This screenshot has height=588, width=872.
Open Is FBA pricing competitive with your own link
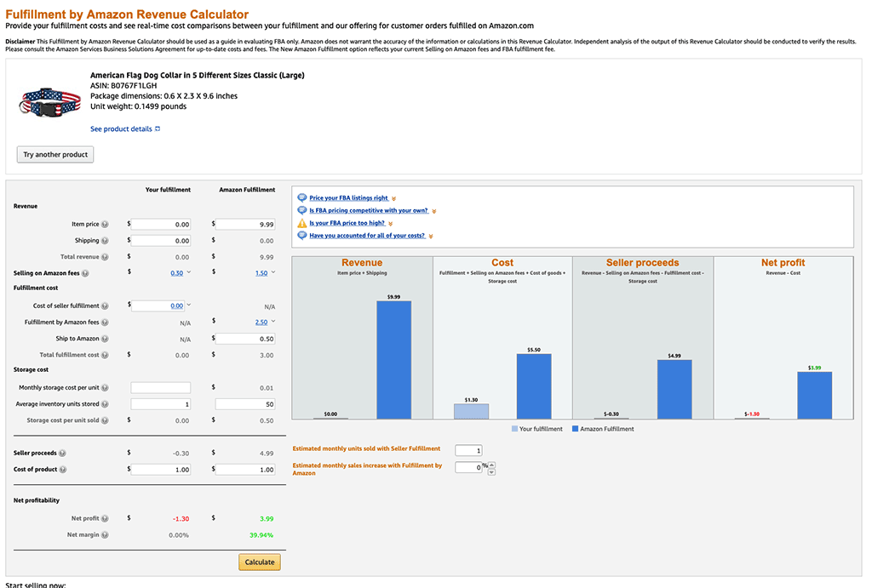click(x=369, y=211)
